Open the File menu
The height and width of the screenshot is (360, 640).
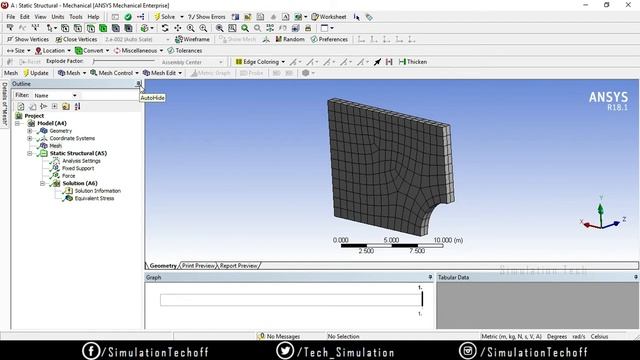coord(11,17)
